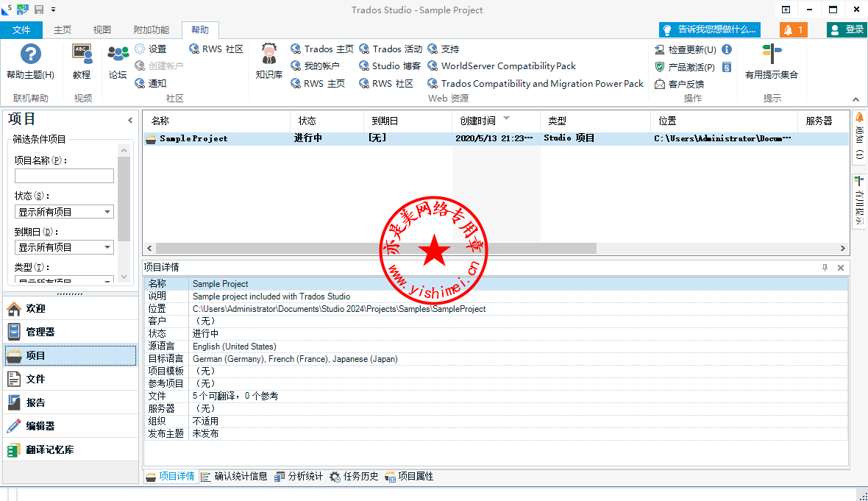Click the projects list right scroll arrow
Screen dimensions: 868x501
click(x=842, y=249)
